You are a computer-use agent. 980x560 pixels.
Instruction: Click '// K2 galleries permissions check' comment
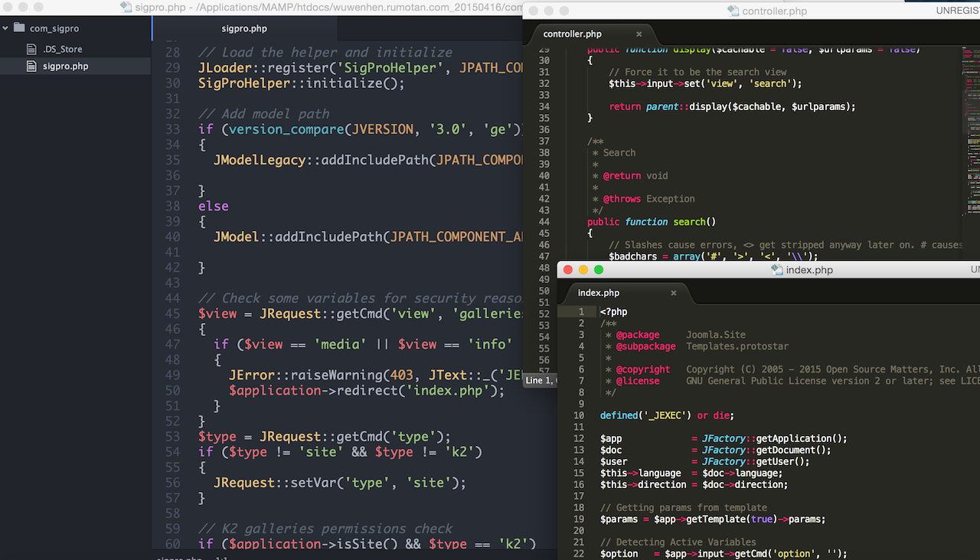click(325, 528)
